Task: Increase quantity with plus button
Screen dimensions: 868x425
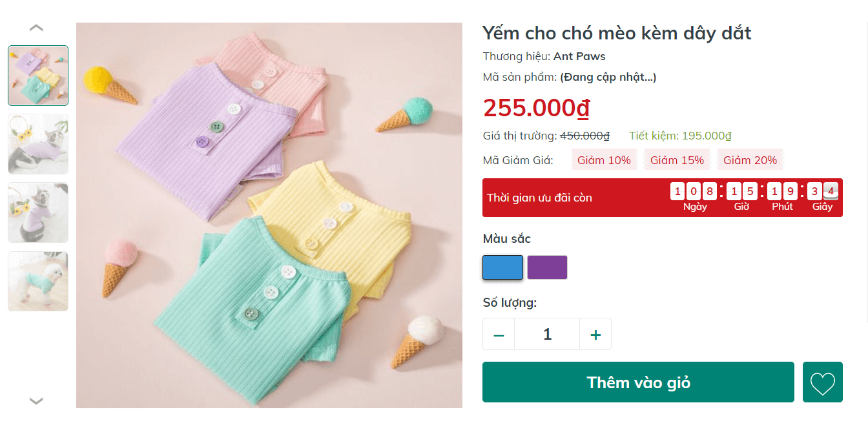Action: pyautogui.click(x=595, y=335)
